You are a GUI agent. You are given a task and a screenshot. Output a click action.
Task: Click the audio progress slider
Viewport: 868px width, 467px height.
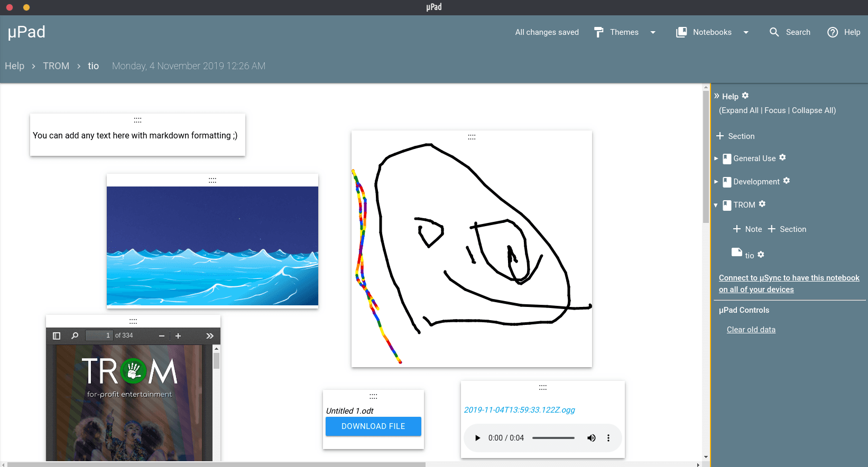tap(553, 438)
